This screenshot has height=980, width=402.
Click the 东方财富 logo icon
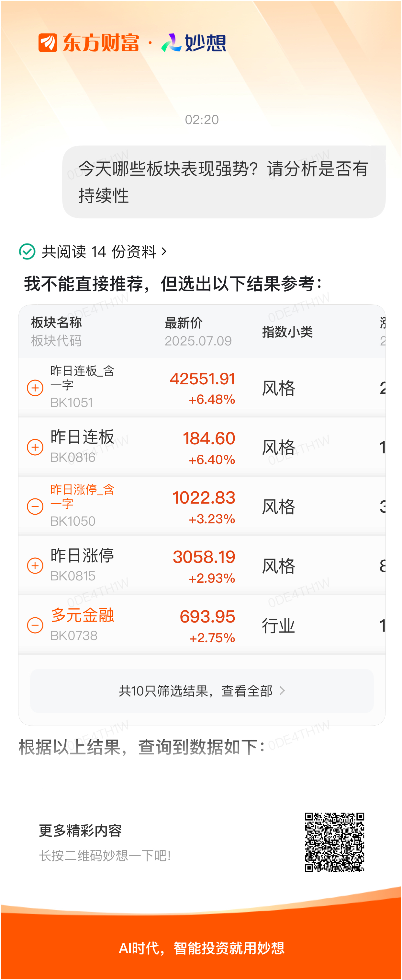[48, 42]
